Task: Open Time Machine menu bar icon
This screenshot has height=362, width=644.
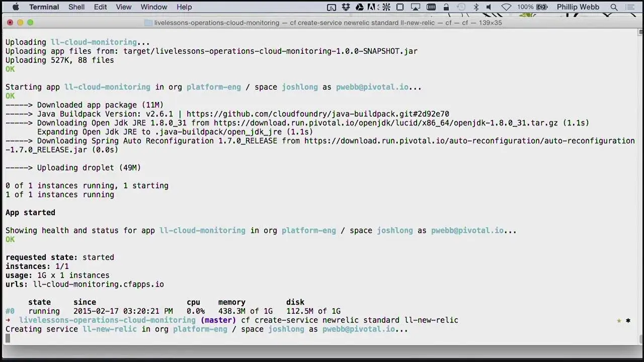Action: (461, 7)
